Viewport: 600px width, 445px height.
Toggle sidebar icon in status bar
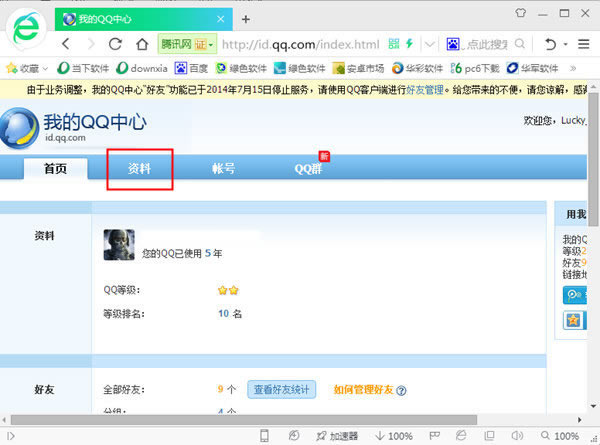coord(11,436)
